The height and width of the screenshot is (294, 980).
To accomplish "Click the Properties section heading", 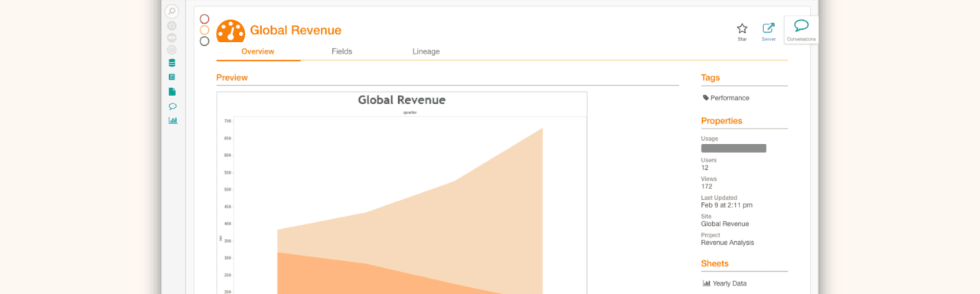I will pos(722,121).
